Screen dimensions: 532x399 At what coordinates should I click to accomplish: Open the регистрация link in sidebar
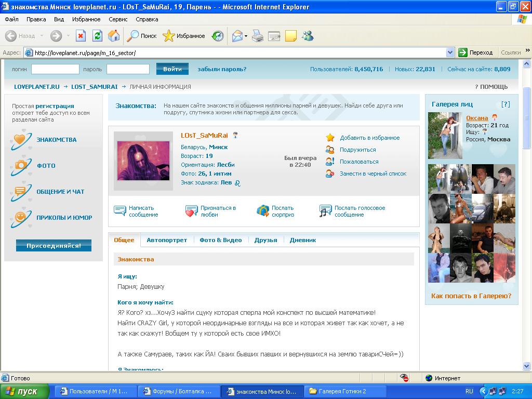point(55,106)
